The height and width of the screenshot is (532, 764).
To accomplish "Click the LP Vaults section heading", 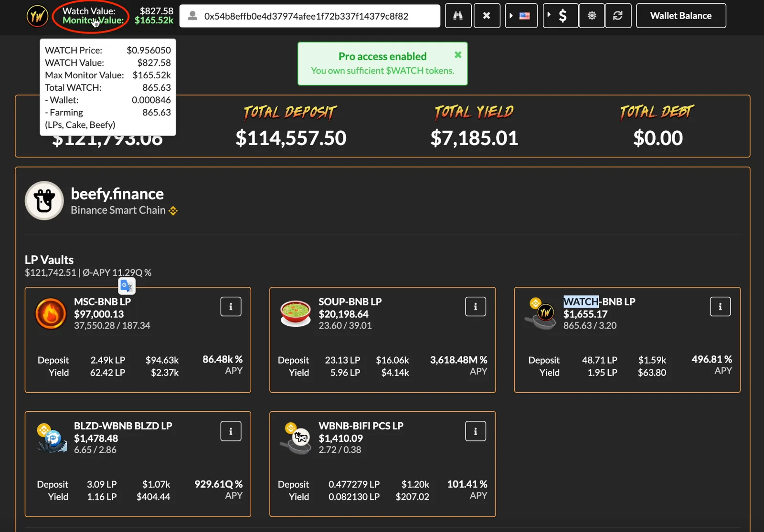I will [x=49, y=260].
